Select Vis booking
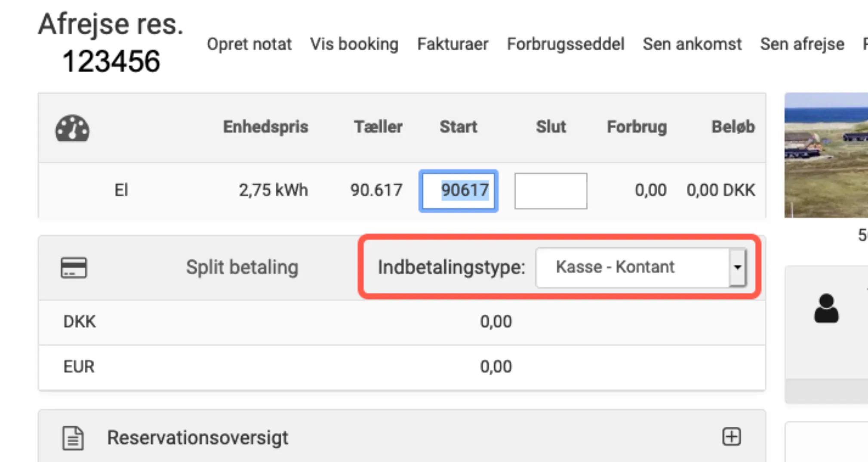Viewport: 868px width, 462px height. tap(354, 44)
